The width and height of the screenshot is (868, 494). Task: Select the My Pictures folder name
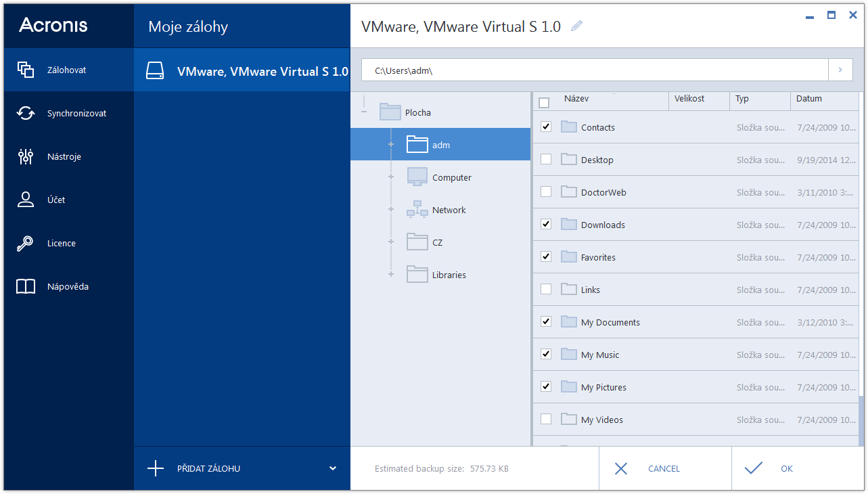click(x=603, y=387)
